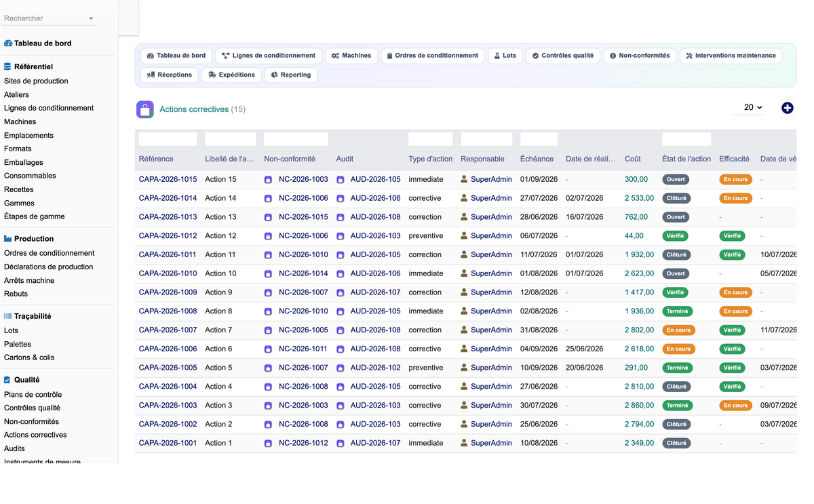Image resolution: width=814 pixels, height=504 pixels.
Task: Open the Expéditions tab
Action: tap(231, 75)
